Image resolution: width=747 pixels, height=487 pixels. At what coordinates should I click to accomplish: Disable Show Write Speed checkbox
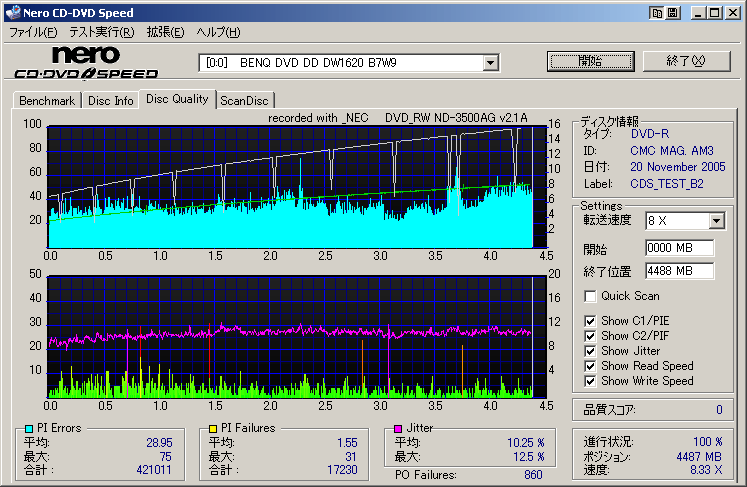[x=590, y=381]
